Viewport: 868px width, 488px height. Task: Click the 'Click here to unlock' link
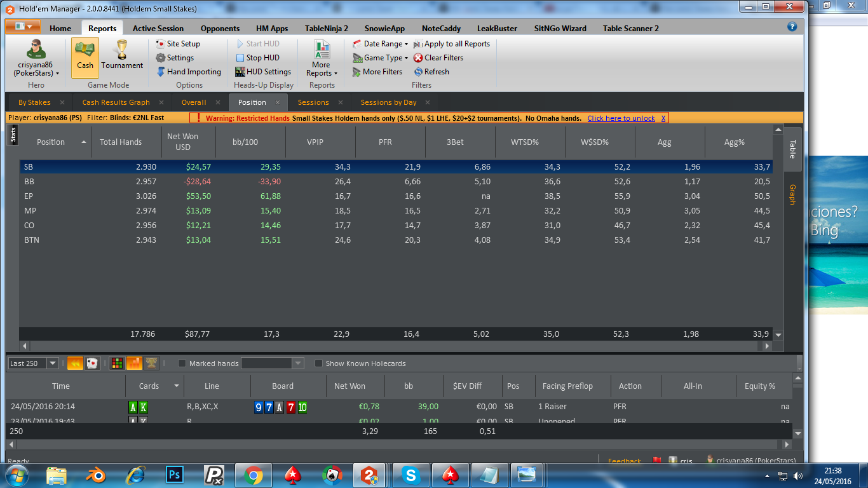click(x=621, y=118)
